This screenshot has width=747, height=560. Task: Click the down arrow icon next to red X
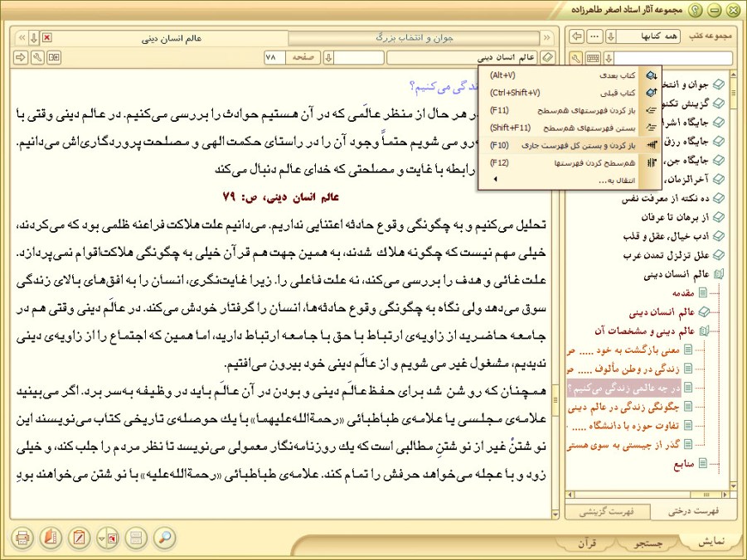[34, 37]
